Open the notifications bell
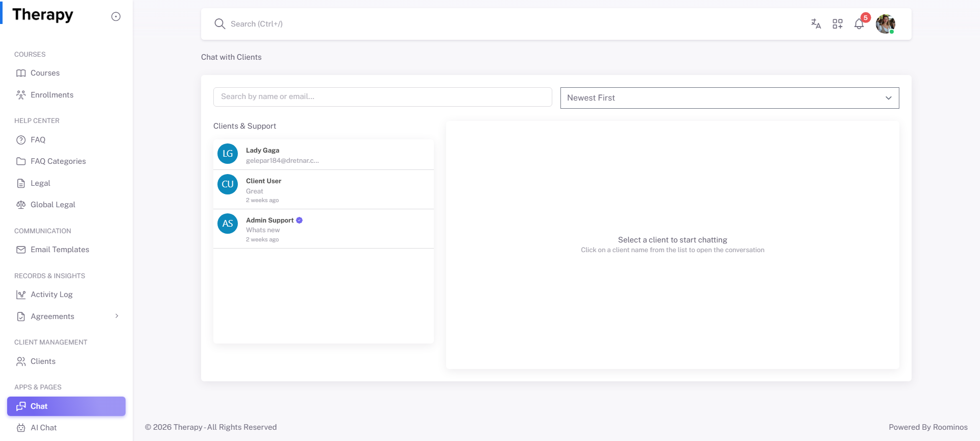Screen dimensions: 980x441 point(859,24)
